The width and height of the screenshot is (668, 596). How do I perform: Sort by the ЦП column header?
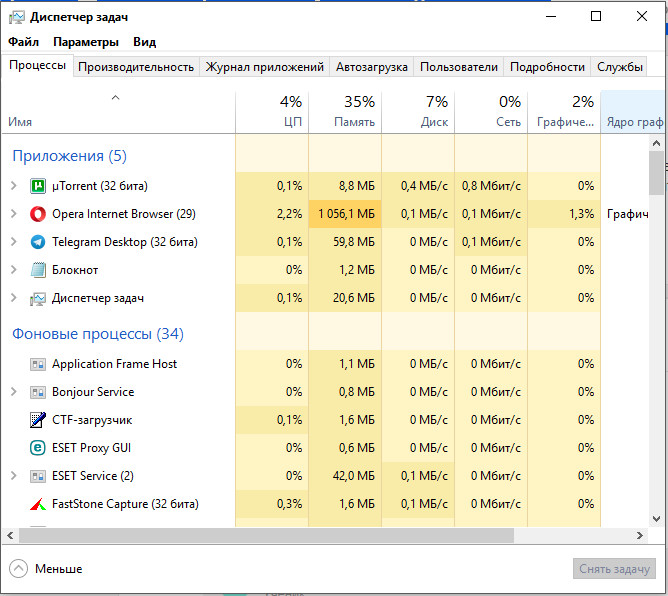[x=272, y=112]
